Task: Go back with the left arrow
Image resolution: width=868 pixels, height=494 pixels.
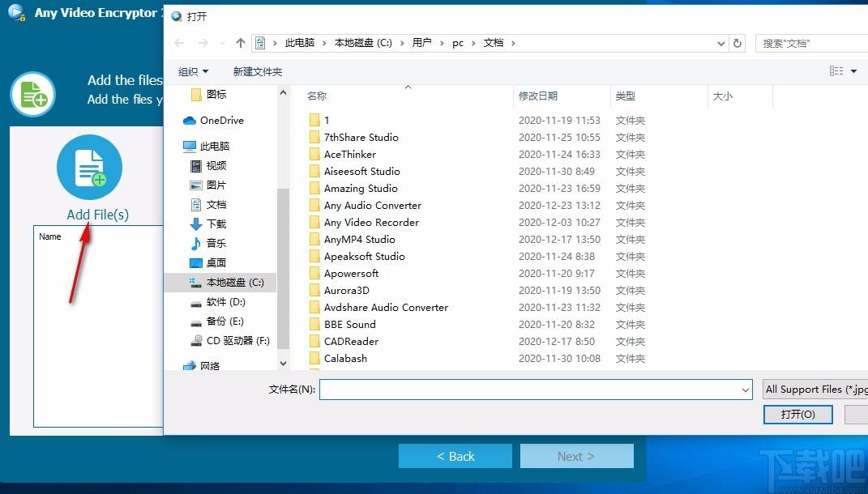Action: (179, 43)
